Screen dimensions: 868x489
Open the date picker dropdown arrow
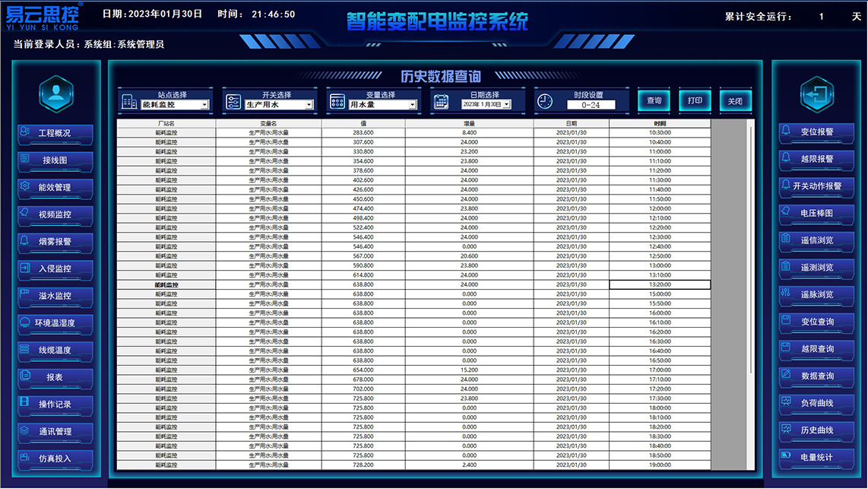[507, 105]
